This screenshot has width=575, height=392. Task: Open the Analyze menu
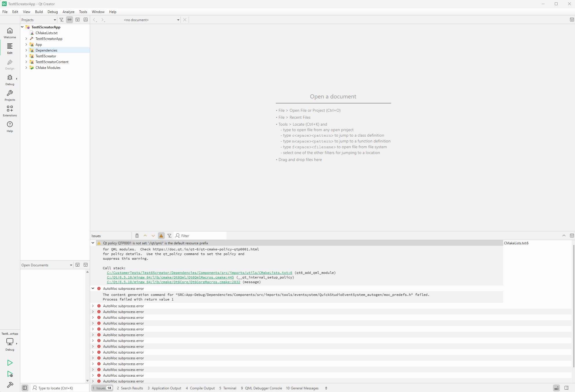68,12
